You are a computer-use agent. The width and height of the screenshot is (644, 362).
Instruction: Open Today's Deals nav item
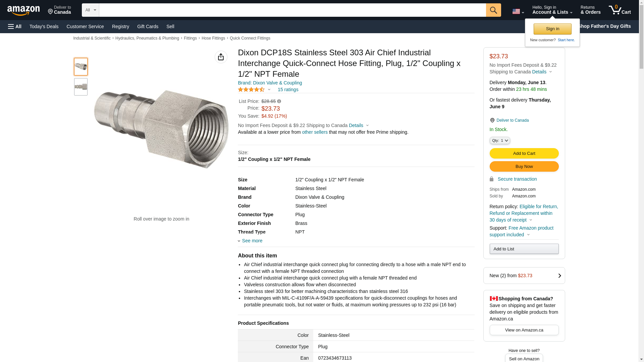(44, 26)
